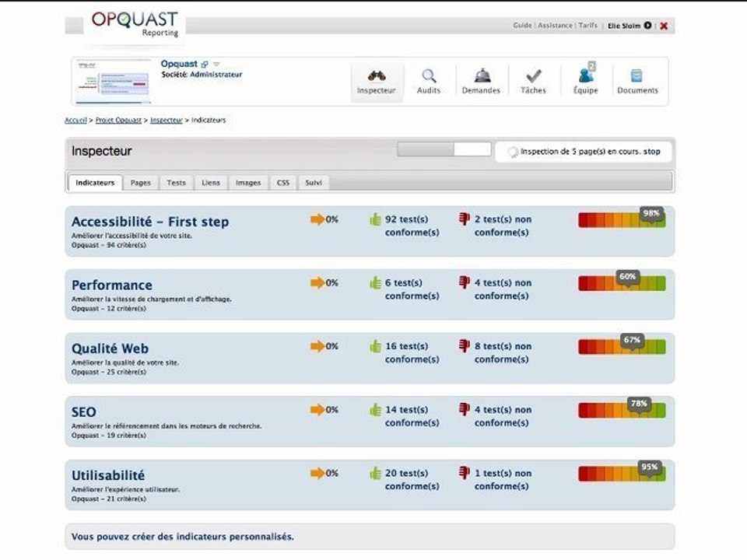Click thumbs-down icon in Utilisabilité row
Screen dimensions: 747x560
pyautogui.click(x=464, y=473)
